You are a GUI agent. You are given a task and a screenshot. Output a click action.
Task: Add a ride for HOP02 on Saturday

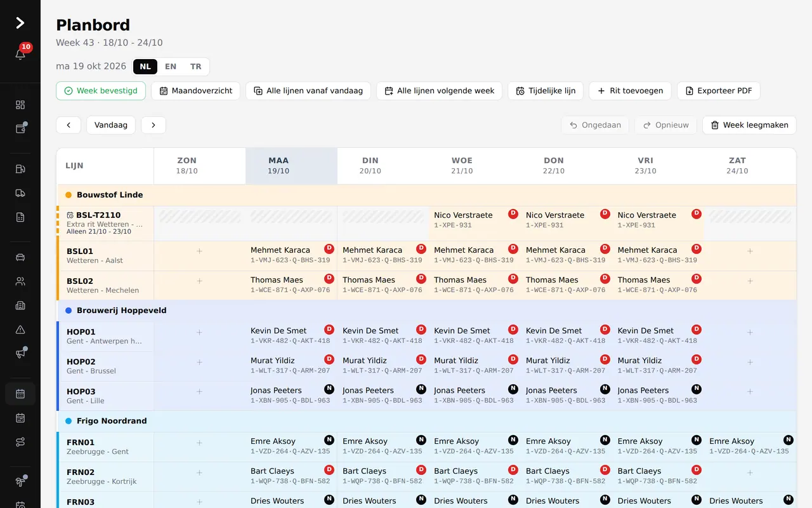coord(750,362)
